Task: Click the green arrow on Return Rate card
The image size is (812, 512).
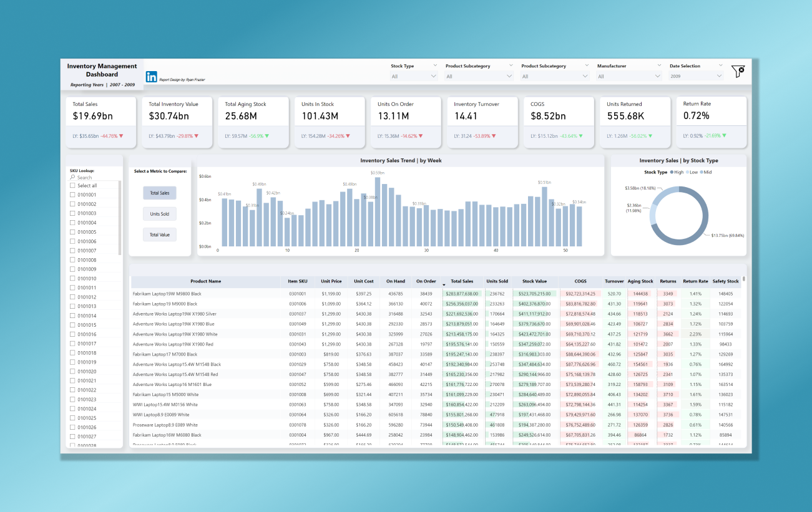Action: [x=723, y=135]
